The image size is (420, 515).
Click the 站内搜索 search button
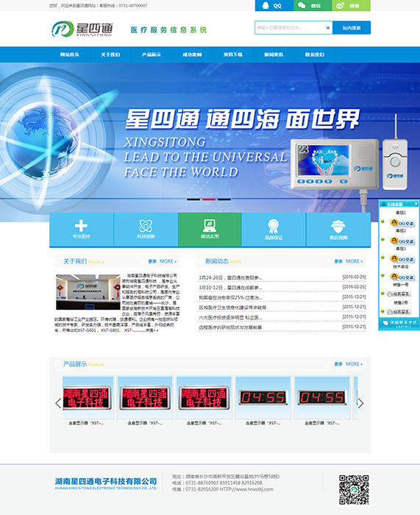352,28
